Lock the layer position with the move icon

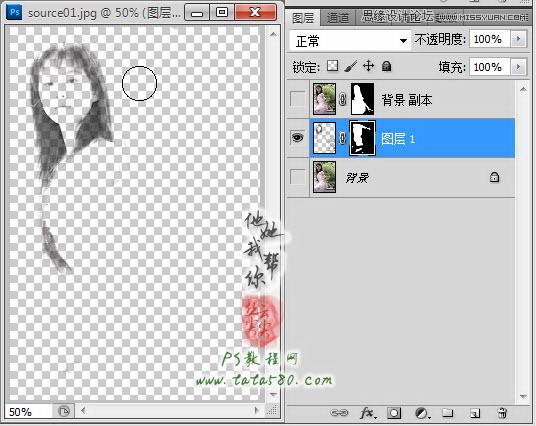click(368, 65)
